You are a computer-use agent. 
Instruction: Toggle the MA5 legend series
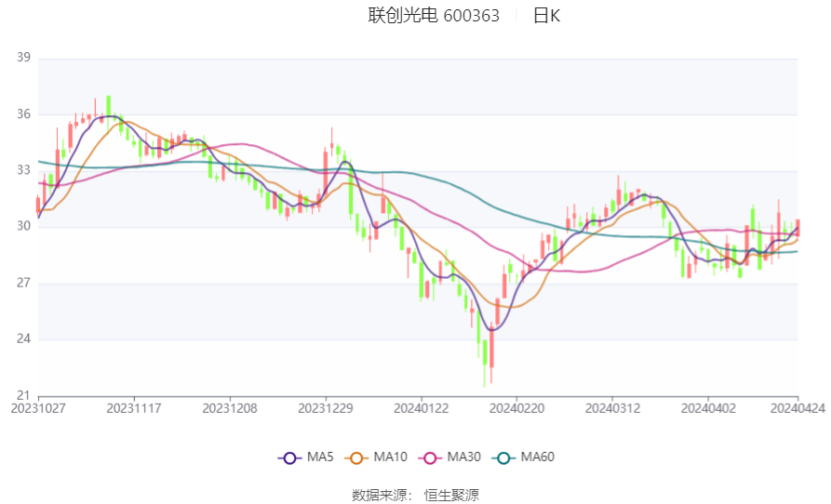tap(306, 458)
